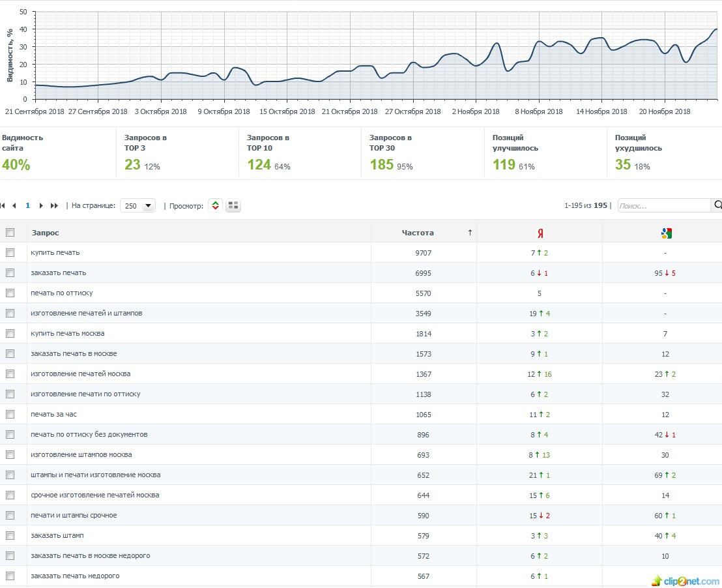Select the position changes view icon
The height and width of the screenshot is (588, 722).
pos(216,205)
